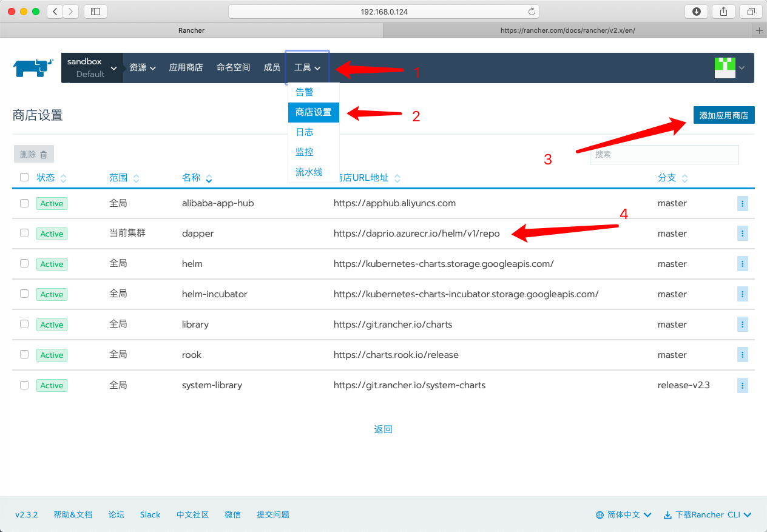Sort by 状态 column
The image size is (767, 532).
[x=52, y=178]
